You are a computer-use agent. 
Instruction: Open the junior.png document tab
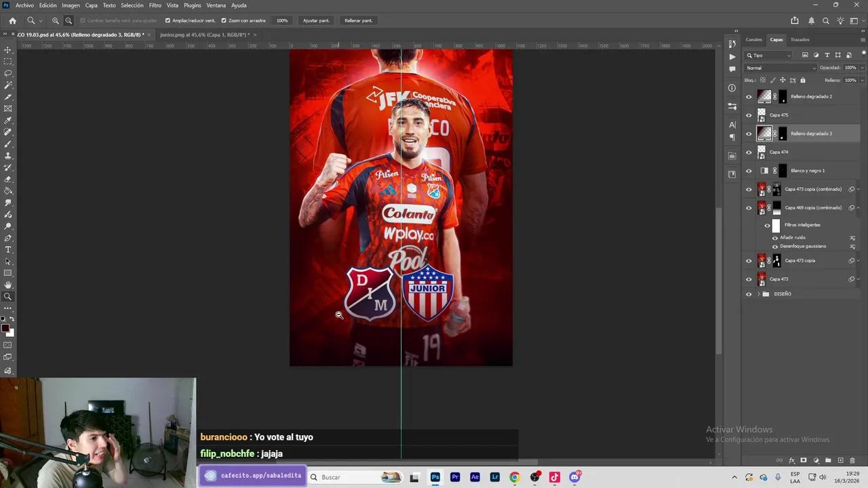pos(203,35)
